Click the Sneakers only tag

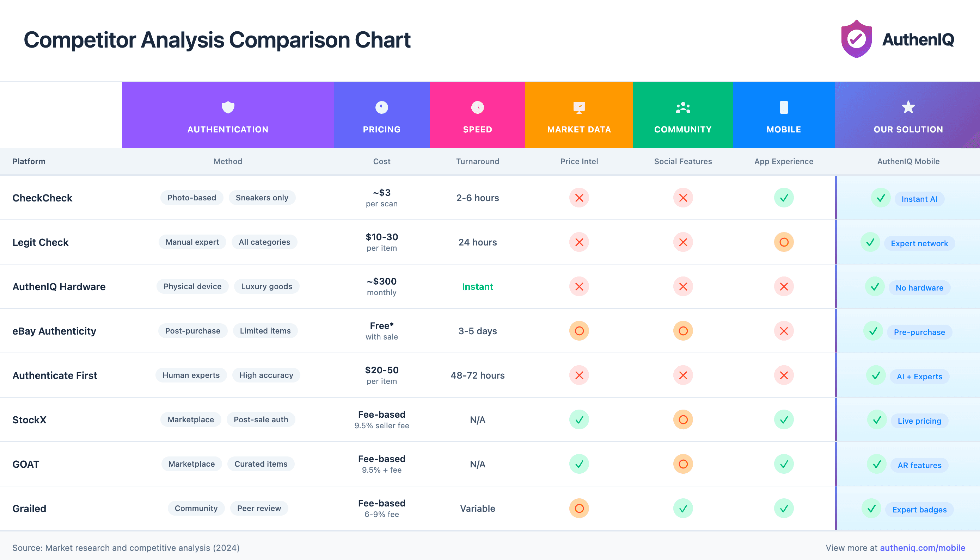[x=262, y=198]
